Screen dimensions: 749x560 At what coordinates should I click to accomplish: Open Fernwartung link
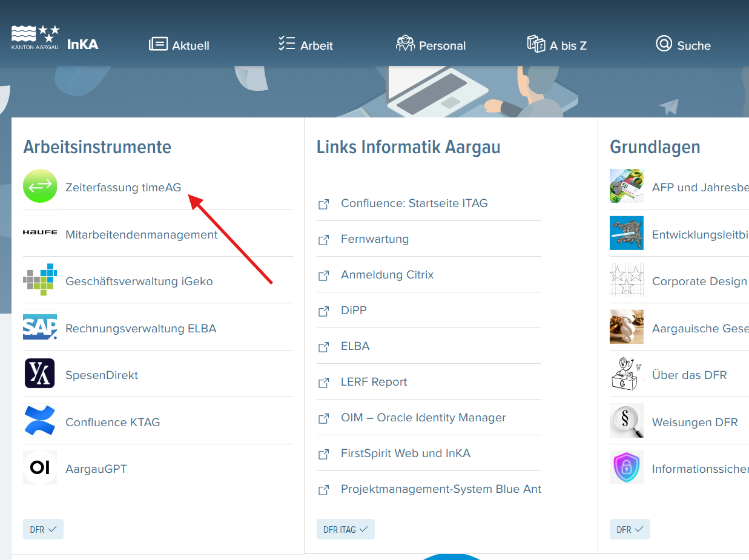375,239
